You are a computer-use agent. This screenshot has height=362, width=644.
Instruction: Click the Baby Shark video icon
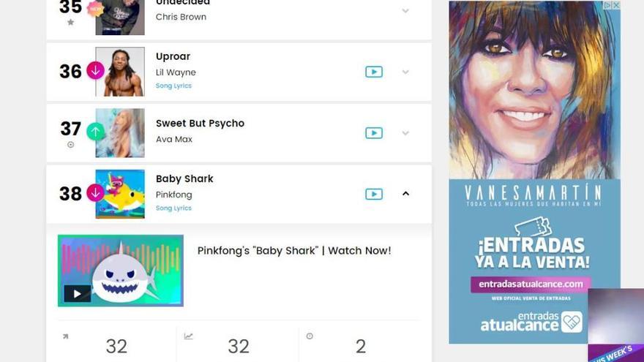click(374, 194)
